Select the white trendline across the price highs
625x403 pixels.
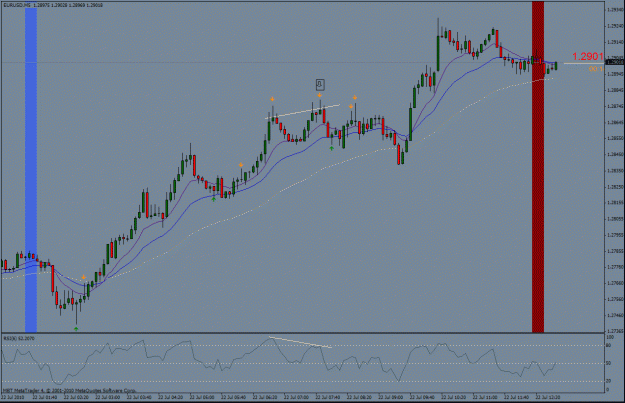tap(303, 112)
